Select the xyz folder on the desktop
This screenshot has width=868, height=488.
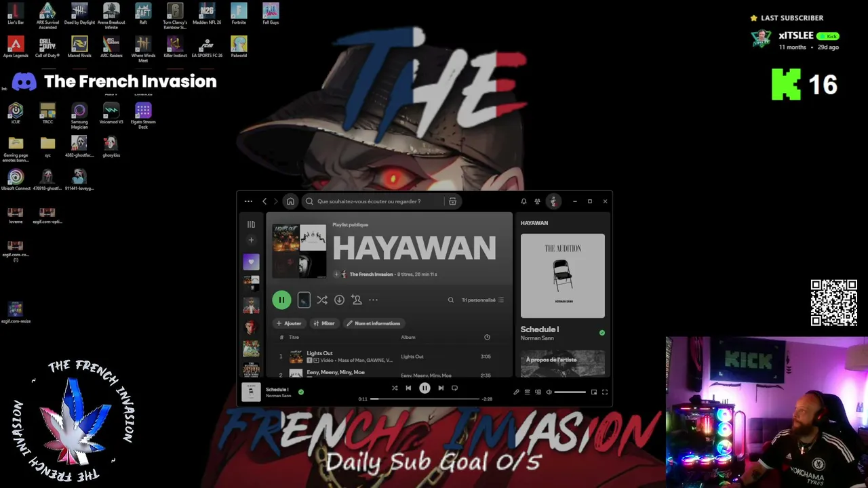(x=47, y=146)
